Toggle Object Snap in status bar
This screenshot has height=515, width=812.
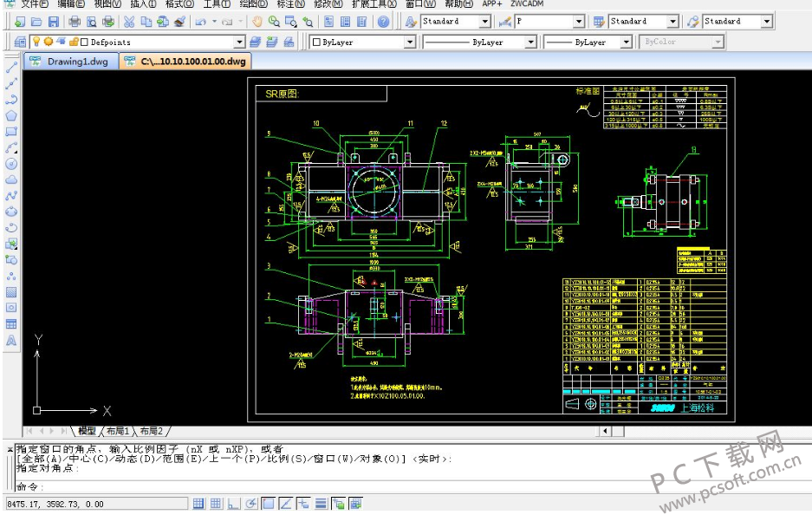point(269,503)
